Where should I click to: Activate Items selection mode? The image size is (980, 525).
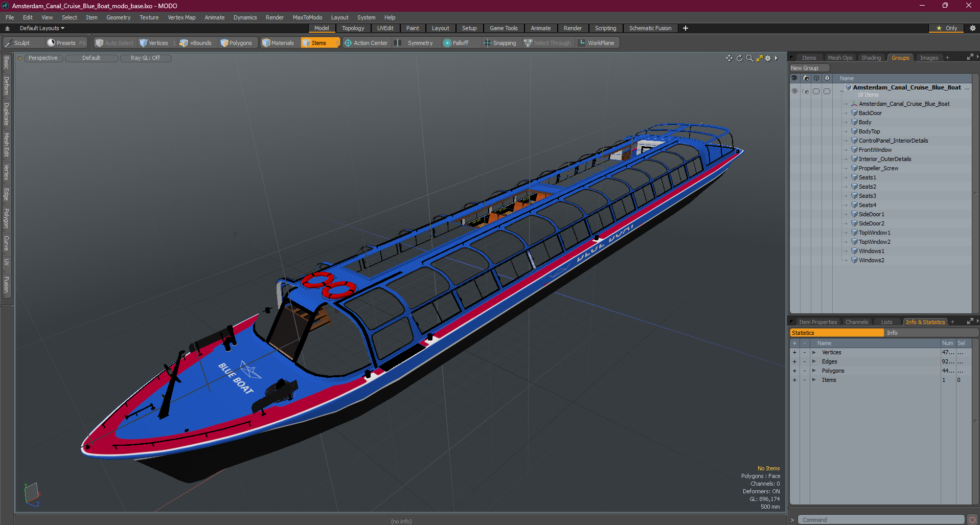[320, 43]
